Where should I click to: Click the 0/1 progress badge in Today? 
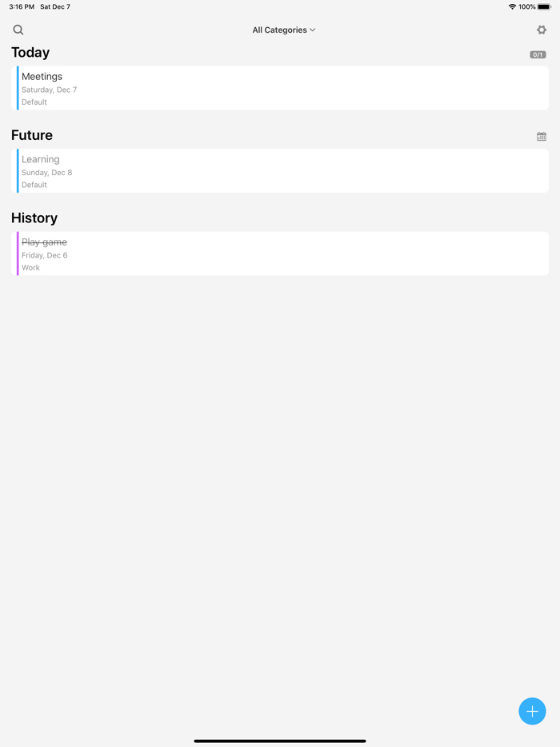538,54
